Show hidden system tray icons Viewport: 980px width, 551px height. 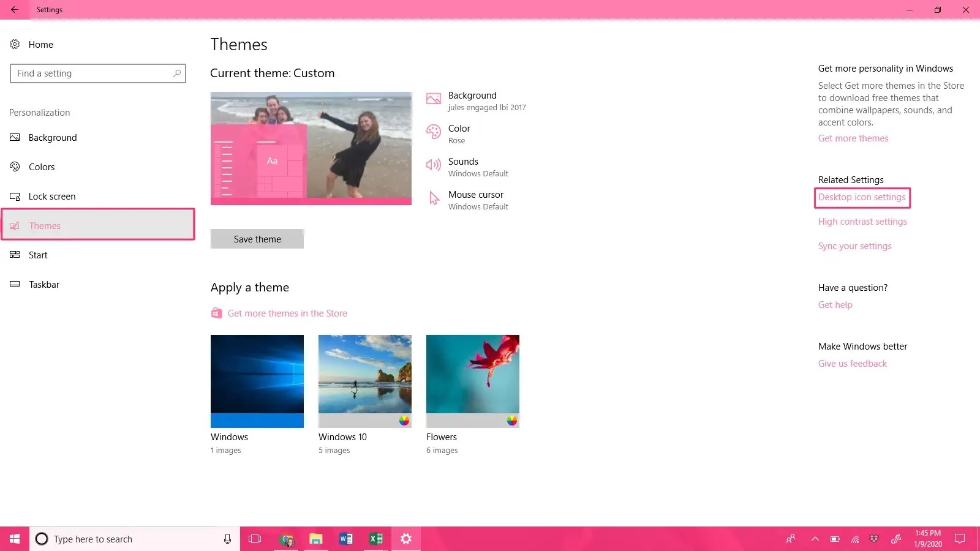coord(815,539)
